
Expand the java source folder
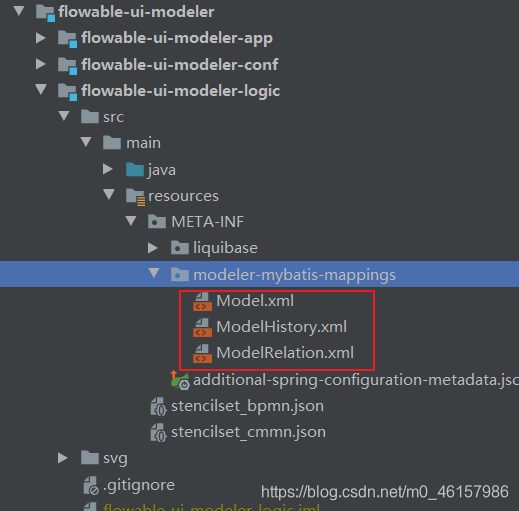(x=107, y=169)
